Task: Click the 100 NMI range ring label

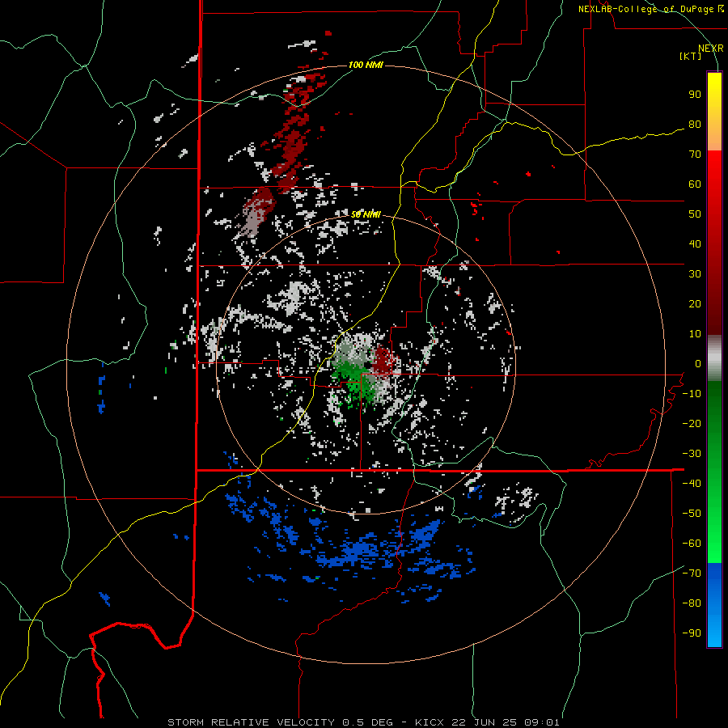Action: click(x=366, y=65)
